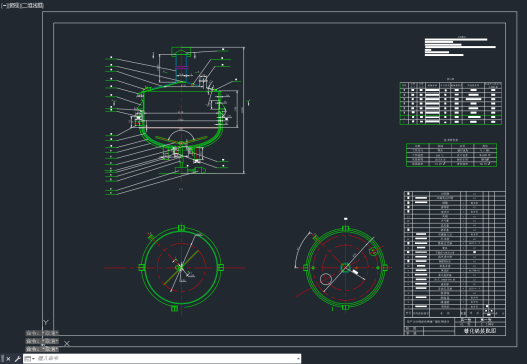The image size is (527, 364).
Task: Click the command line grip handle
Action: [2, 359]
